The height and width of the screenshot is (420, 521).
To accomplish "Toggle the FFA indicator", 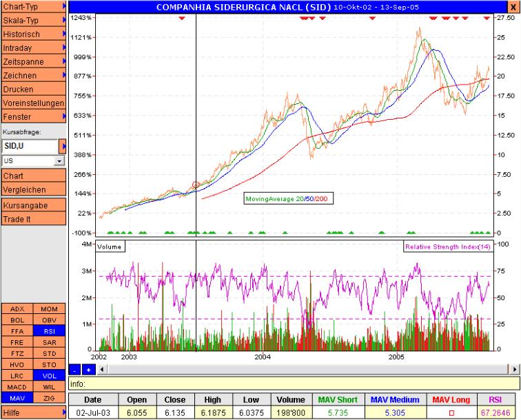I will pos(17,331).
